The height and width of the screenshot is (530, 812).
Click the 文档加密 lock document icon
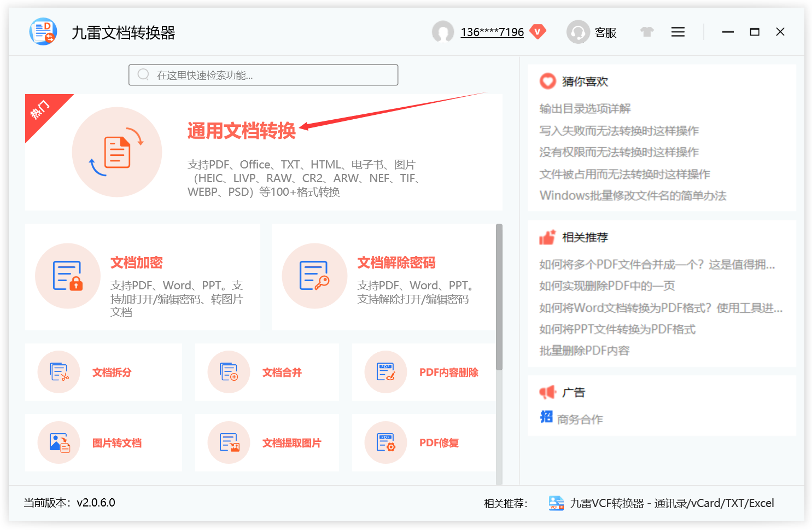[x=68, y=276]
